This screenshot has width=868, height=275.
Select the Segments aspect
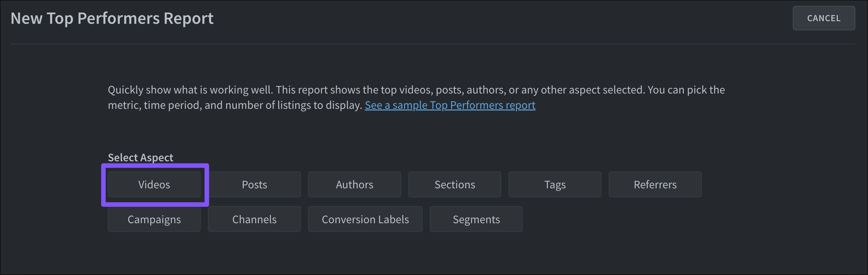pyautogui.click(x=476, y=219)
